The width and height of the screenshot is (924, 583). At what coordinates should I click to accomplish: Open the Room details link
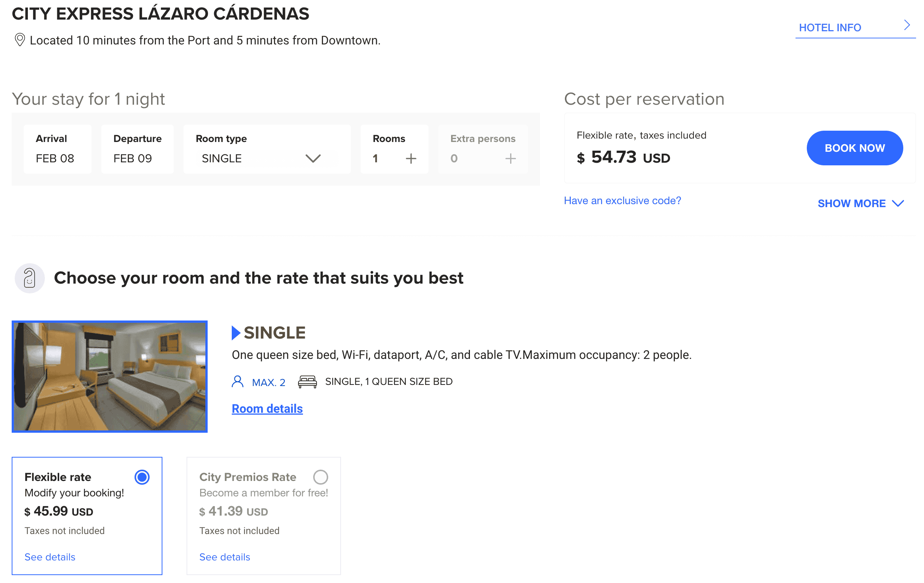267,409
